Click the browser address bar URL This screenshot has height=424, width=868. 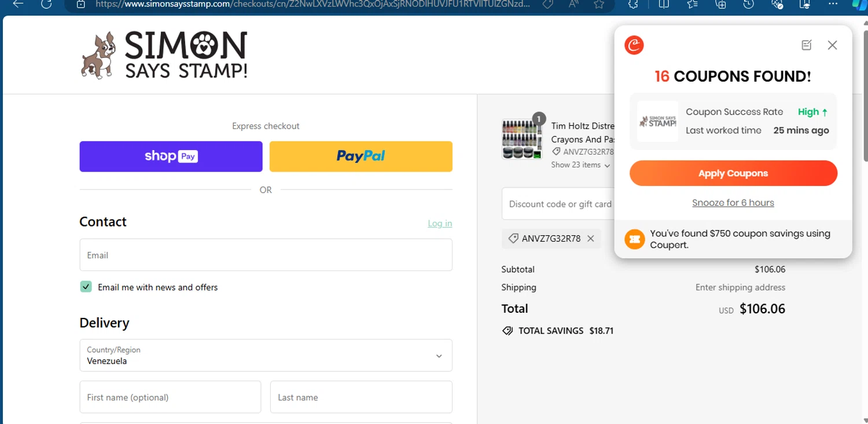click(x=312, y=3)
